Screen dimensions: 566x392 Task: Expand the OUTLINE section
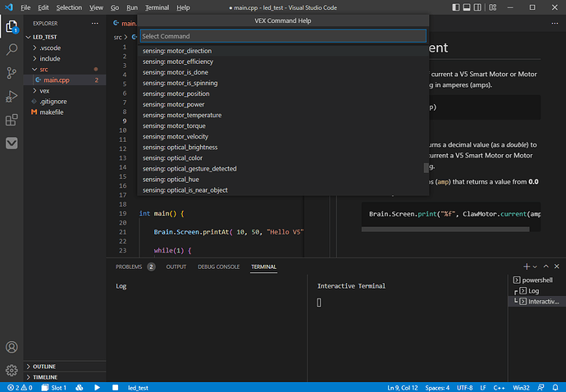point(45,367)
